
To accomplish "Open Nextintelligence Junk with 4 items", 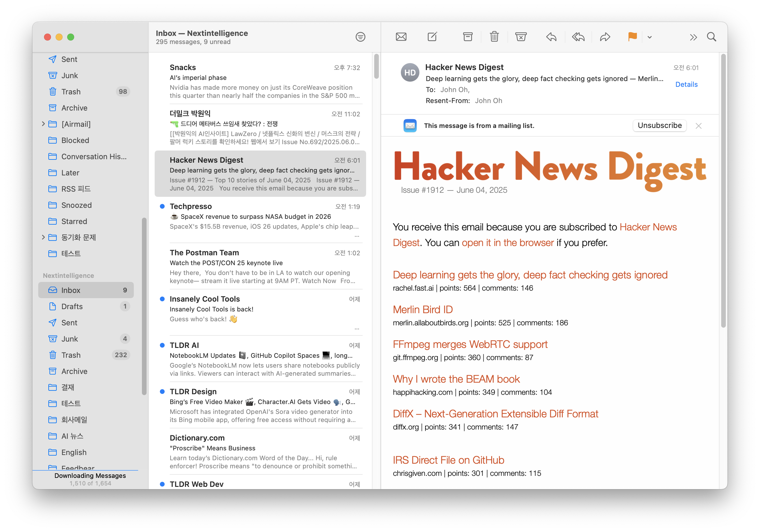I will pos(86,339).
